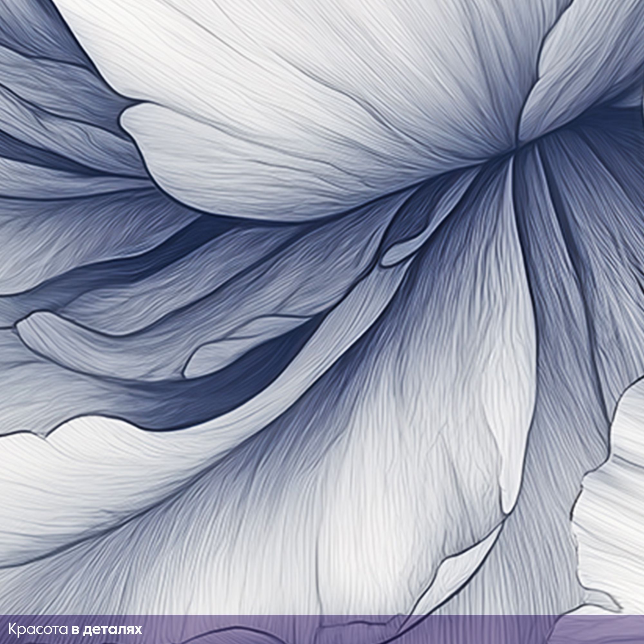This screenshot has width=644, height=644.
Task: Click the word 'Красота' in the banner
Action: point(39,629)
